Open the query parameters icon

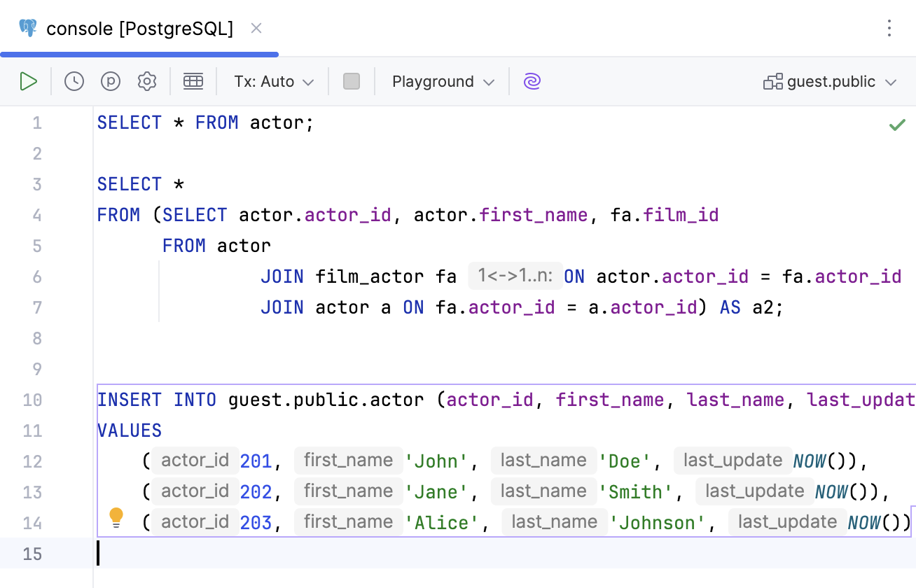pos(111,81)
